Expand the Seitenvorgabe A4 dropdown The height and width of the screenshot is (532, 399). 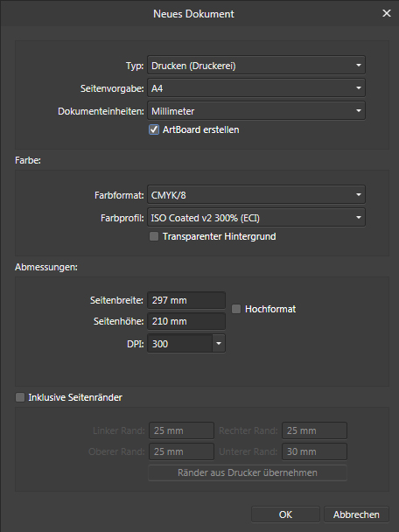pos(256,88)
